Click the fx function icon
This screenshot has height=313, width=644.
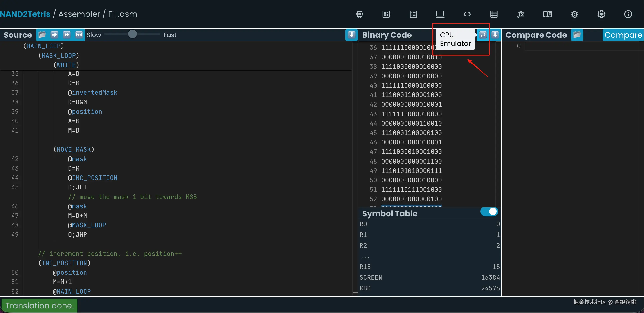(x=520, y=14)
